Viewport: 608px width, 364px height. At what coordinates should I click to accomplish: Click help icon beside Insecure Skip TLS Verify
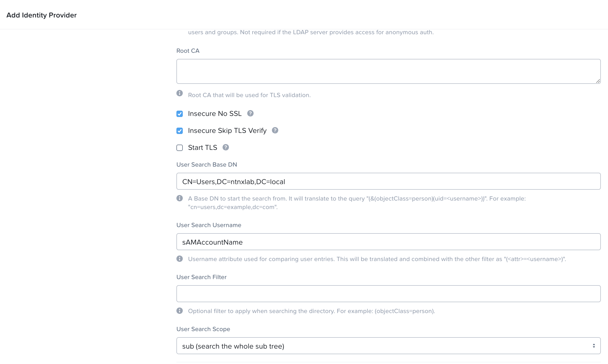click(275, 131)
